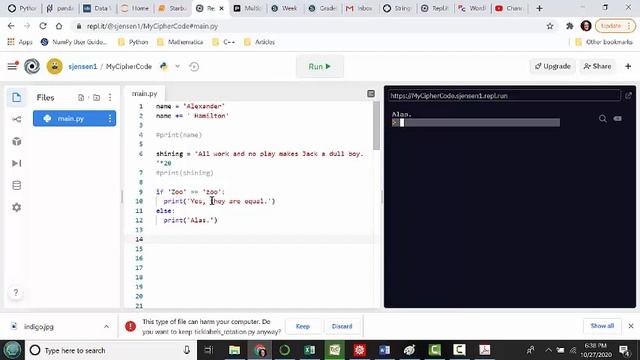This screenshot has height=360, width=640.
Task: Open the Settings gear sidebar icon
Action: pos(16,207)
